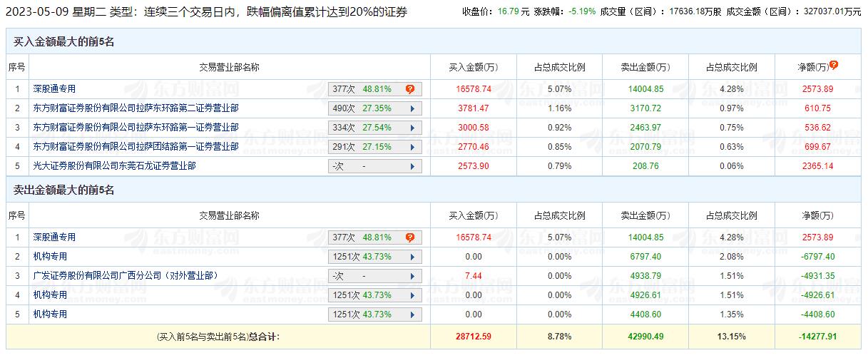Click the arrow for 机构专用 with 4408.60 sold
868x358 pixels.
click(412, 314)
